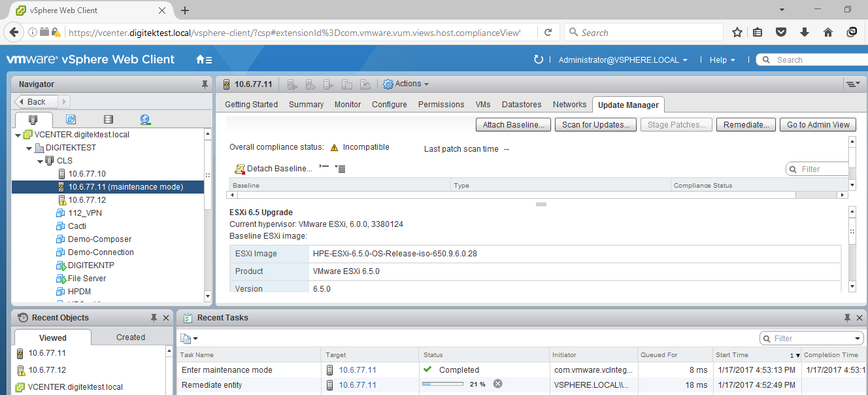Collapse the VCENTER.digitektest.local tree node
This screenshot has width=868, height=395.
(x=17, y=135)
